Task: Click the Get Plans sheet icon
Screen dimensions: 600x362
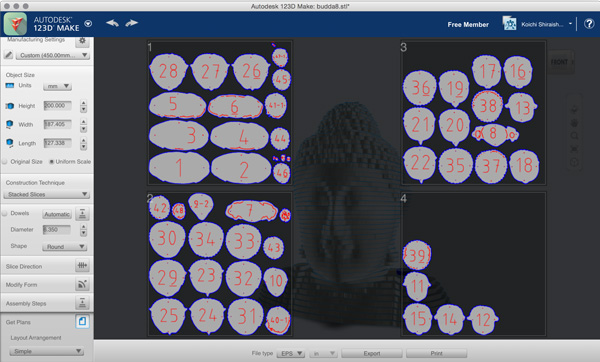Action: point(82,321)
